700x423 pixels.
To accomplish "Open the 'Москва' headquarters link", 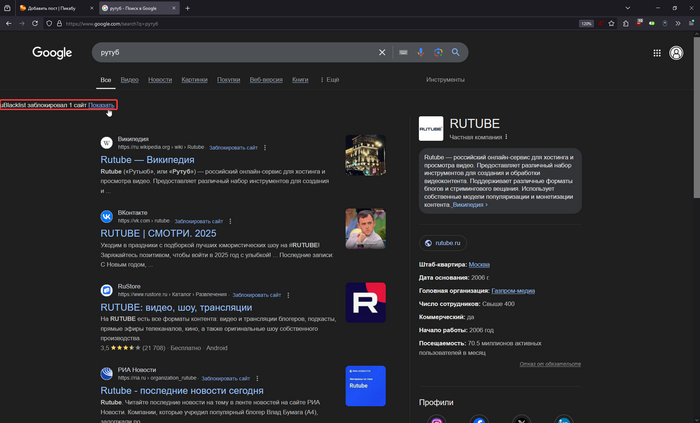I will pyautogui.click(x=479, y=265).
